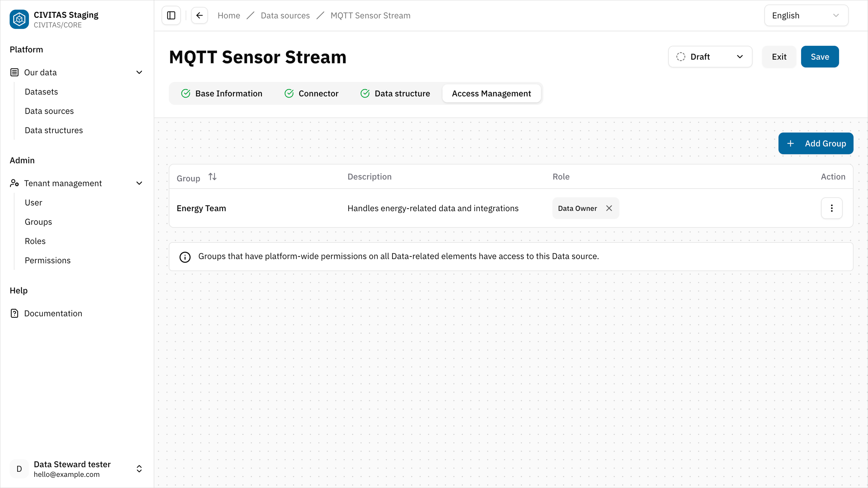The image size is (868, 488).
Task: Open the English language dropdown
Action: [806, 15]
